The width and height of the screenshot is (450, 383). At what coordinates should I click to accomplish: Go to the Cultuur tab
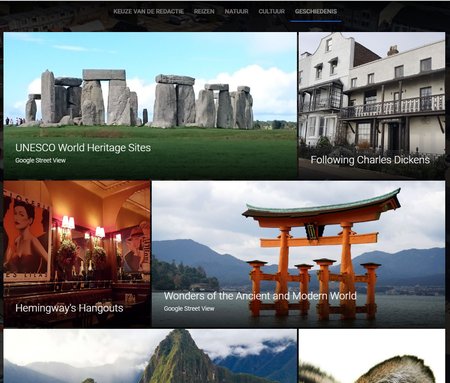pos(272,11)
